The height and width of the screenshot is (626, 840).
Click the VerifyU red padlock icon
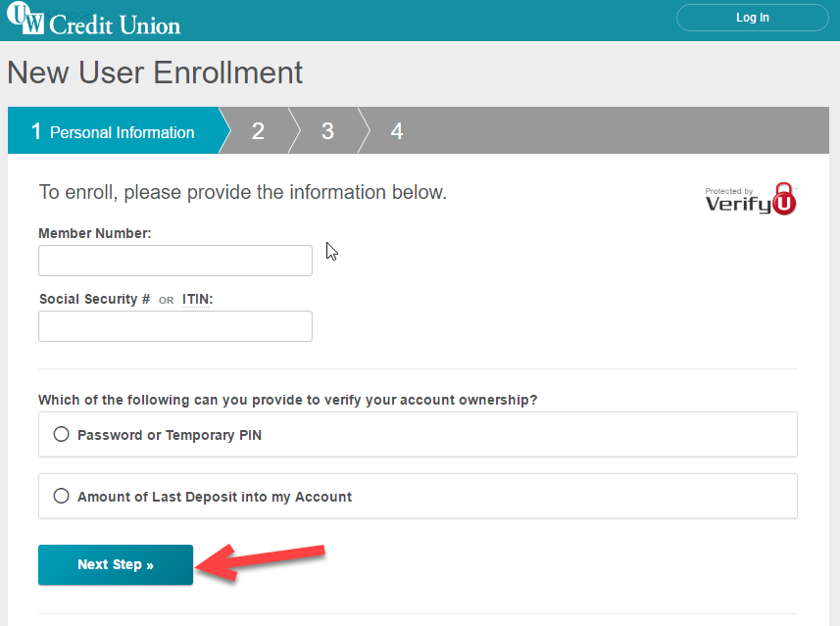click(785, 199)
